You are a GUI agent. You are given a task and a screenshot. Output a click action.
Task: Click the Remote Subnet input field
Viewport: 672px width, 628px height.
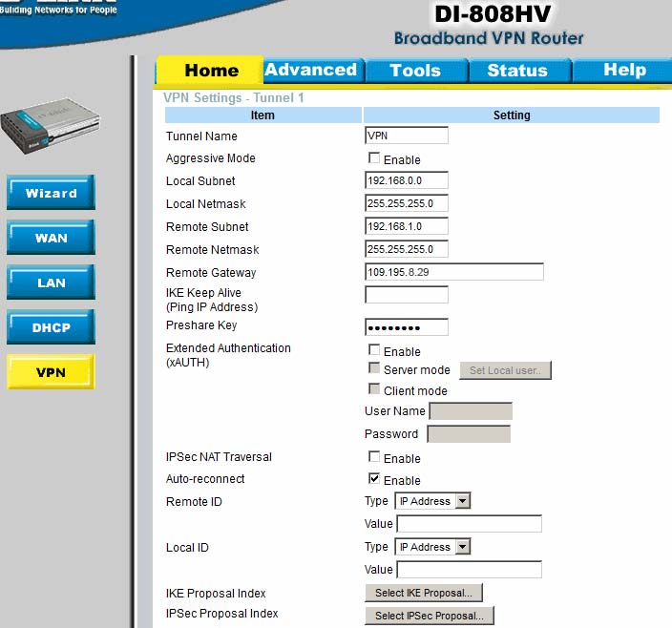tap(407, 226)
